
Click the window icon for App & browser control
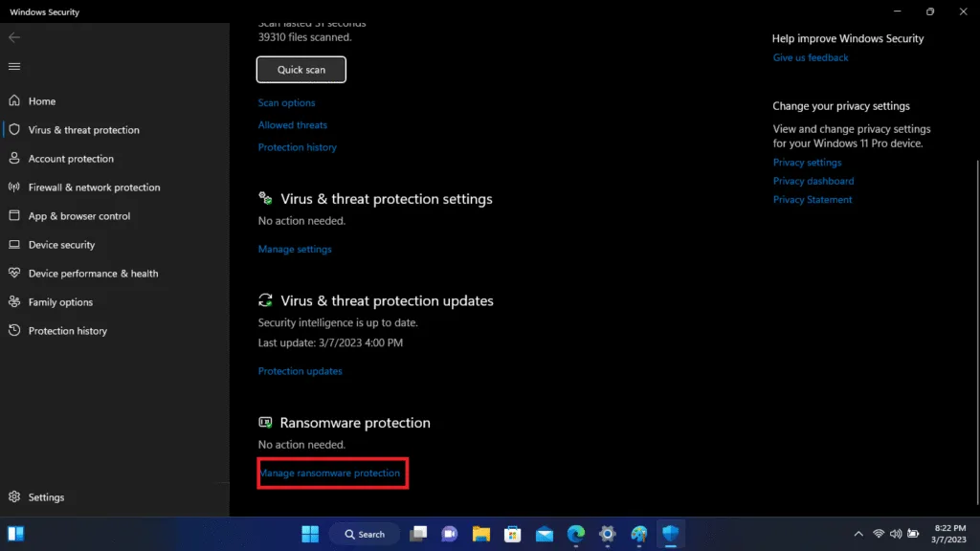(x=14, y=215)
